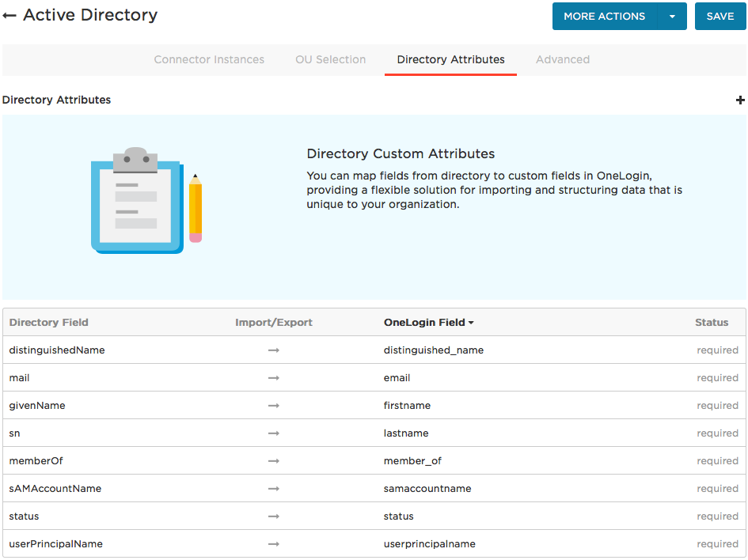Open the Advanced tab
The image size is (748, 560).
563,59
